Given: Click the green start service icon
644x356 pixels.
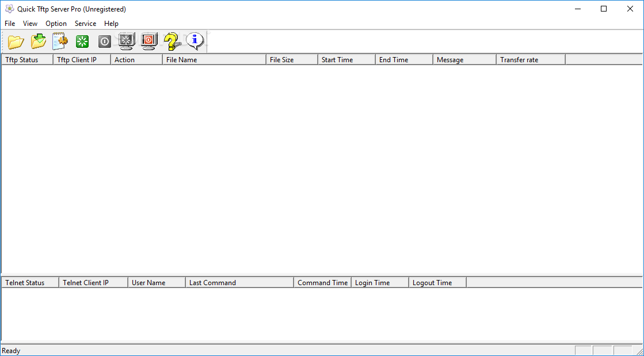Looking at the screenshot, I should [82, 41].
